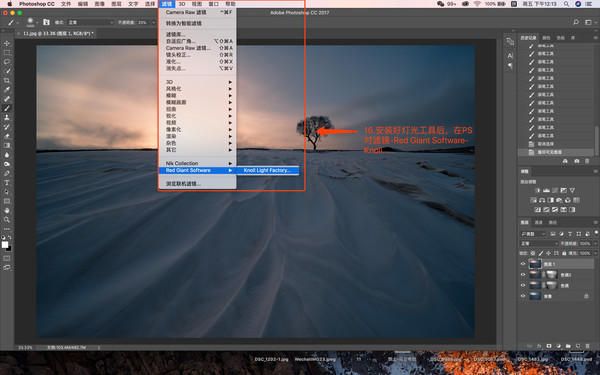
Task: Select Red Giant Software in filter menu
Action: (197, 170)
